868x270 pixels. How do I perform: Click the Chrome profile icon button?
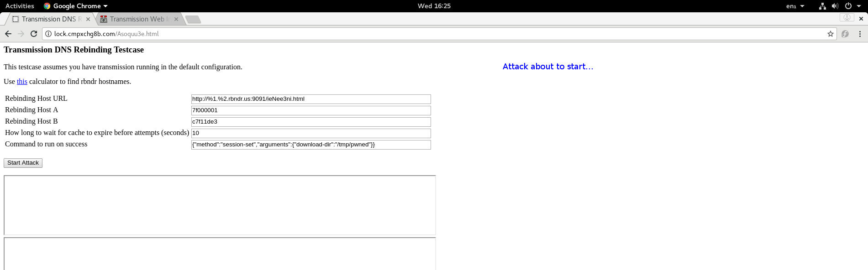click(x=847, y=17)
